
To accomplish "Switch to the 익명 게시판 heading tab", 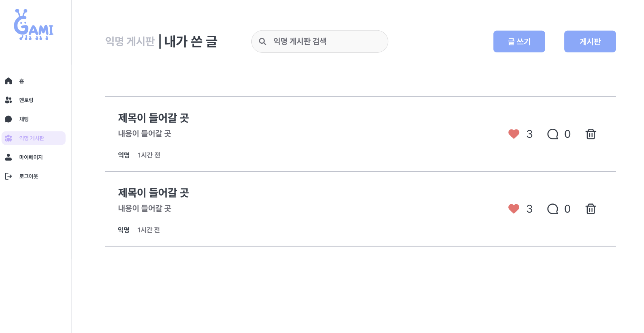I will click(130, 41).
